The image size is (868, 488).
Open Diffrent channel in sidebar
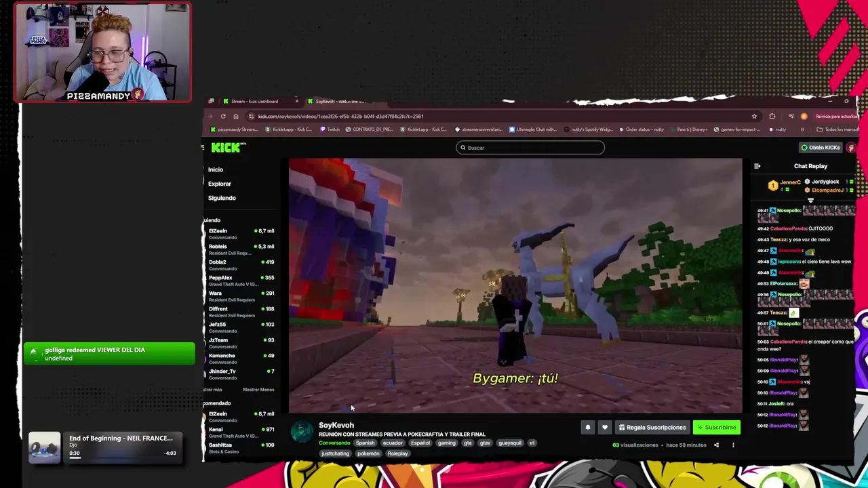(x=241, y=312)
